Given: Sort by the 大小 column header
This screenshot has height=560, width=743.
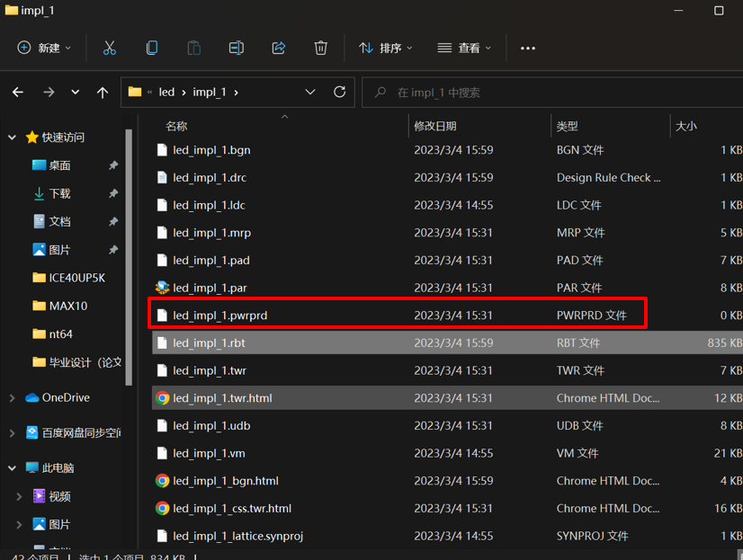Looking at the screenshot, I should point(686,127).
